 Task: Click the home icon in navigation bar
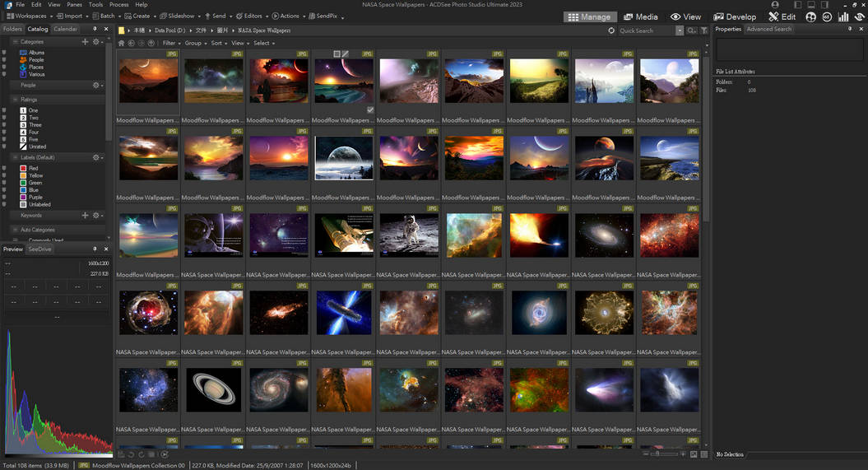click(x=121, y=43)
